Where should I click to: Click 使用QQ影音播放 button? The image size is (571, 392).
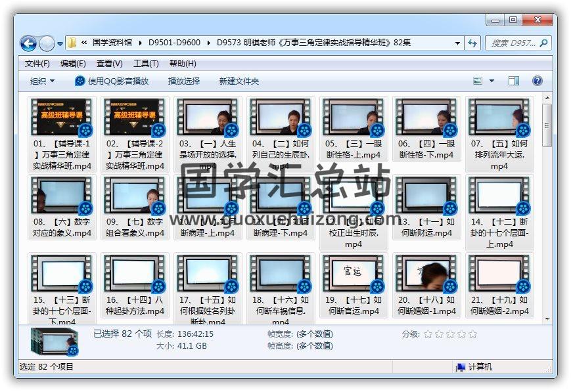pyautogui.click(x=112, y=81)
